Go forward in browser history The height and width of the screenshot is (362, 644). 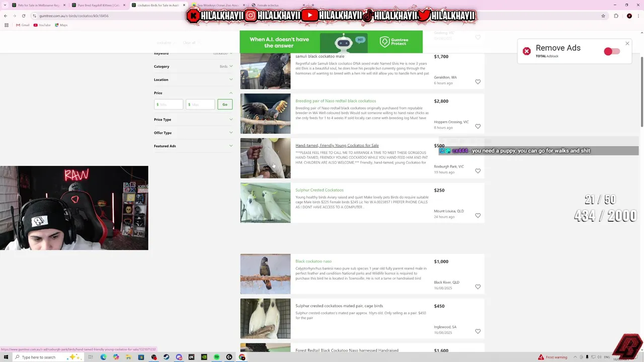14,16
